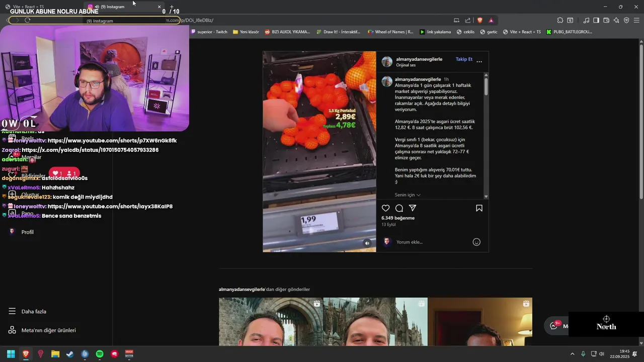The height and width of the screenshot is (362, 644).
Task: Open the Leo AI sparkle icon
Action: tap(616, 20)
